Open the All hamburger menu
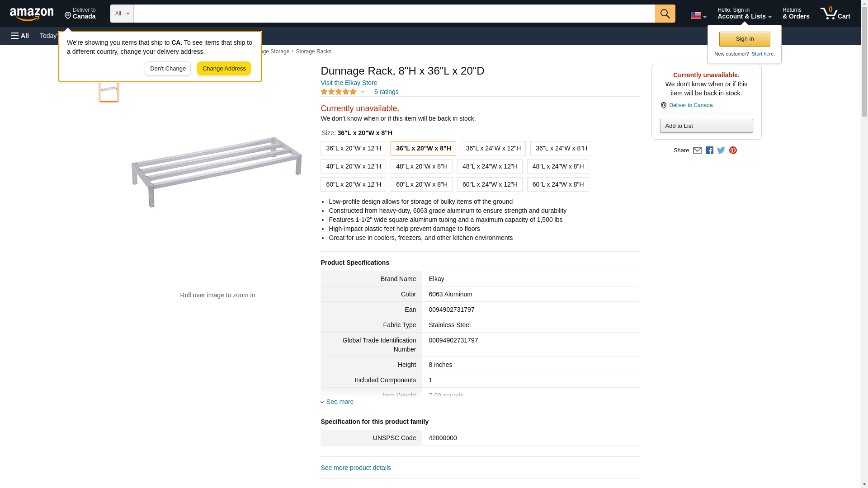This screenshot has height=488, width=868. tap(20, 36)
